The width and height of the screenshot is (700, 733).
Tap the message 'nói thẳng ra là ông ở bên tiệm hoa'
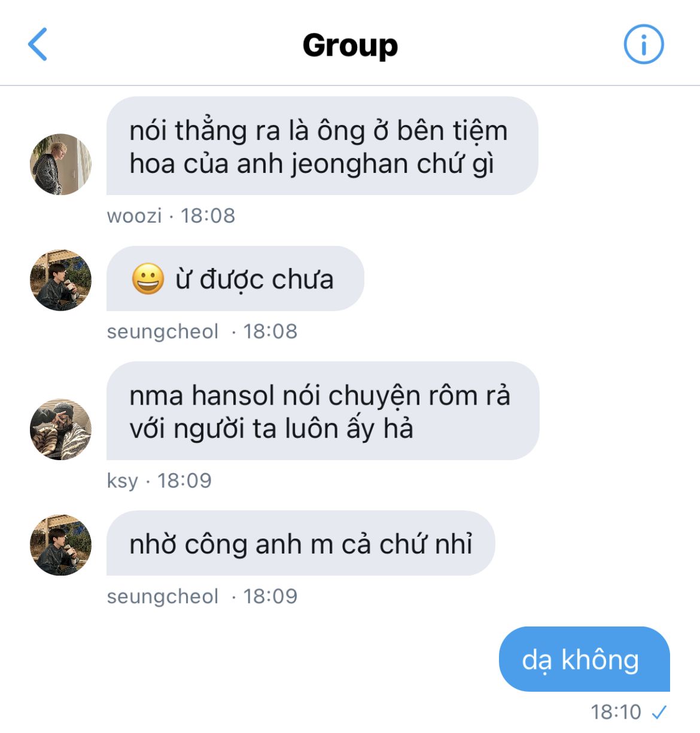pos(322,146)
